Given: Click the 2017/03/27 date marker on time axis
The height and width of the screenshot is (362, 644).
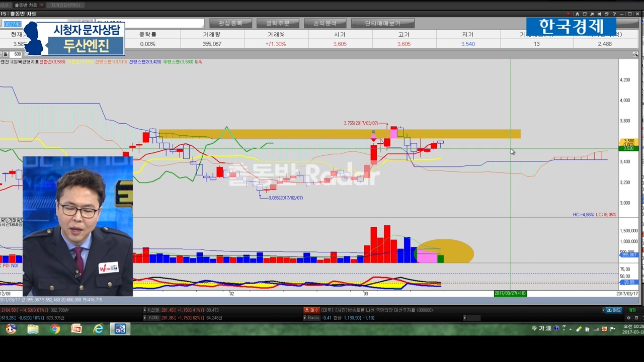Looking at the screenshot, I should [510, 293].
